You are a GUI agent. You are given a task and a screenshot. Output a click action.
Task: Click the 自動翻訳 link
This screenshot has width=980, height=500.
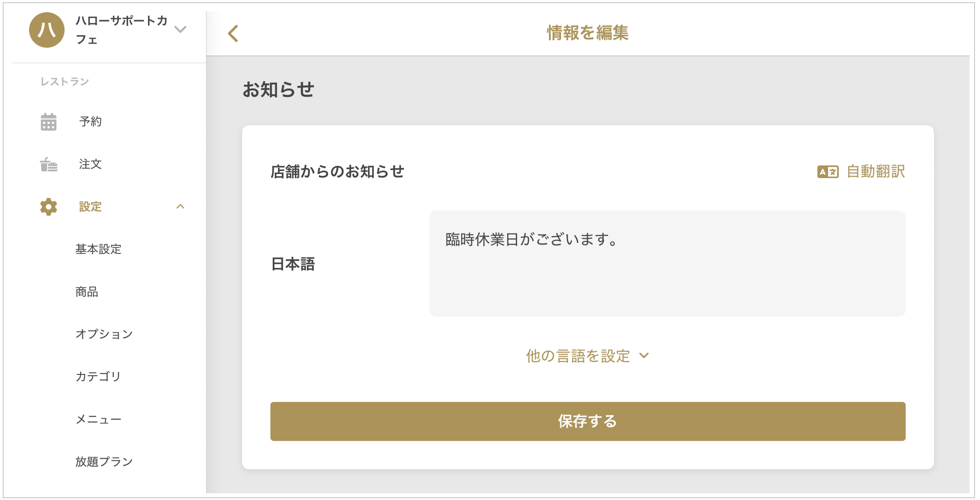pyautogui.click(x=876, y=172)
